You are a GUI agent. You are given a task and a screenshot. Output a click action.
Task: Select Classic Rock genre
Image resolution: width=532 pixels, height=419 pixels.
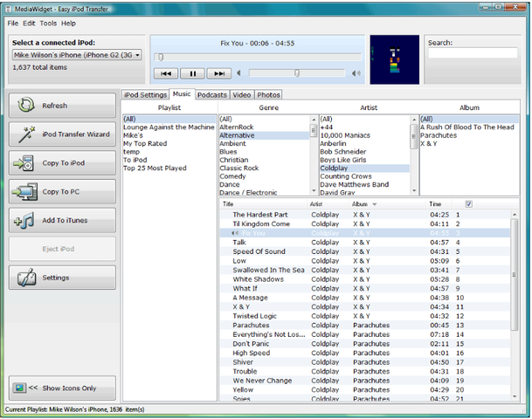coord(265,168)
